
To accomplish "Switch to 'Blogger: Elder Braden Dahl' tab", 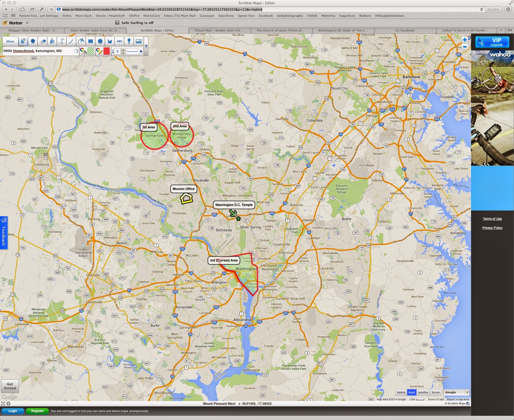I will [x=33, y=31].
